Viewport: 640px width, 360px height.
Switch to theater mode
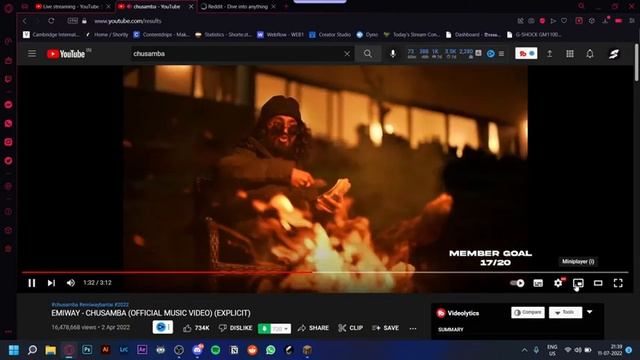pos(598,283)
